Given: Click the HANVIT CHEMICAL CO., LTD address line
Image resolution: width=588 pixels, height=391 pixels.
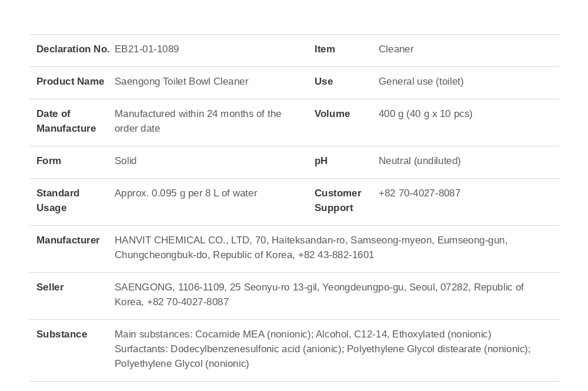Looking at the screenshot, I should [311, 240].
